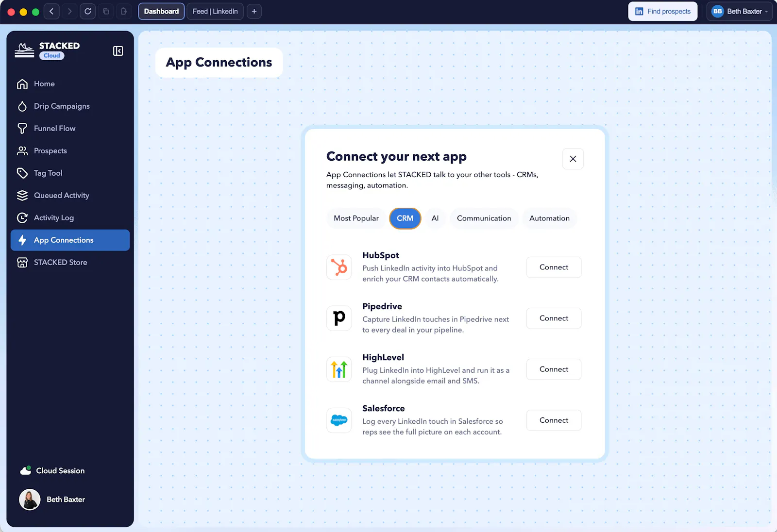
Task: Connect the Salesforce app
Action: (x=554, y=420)
